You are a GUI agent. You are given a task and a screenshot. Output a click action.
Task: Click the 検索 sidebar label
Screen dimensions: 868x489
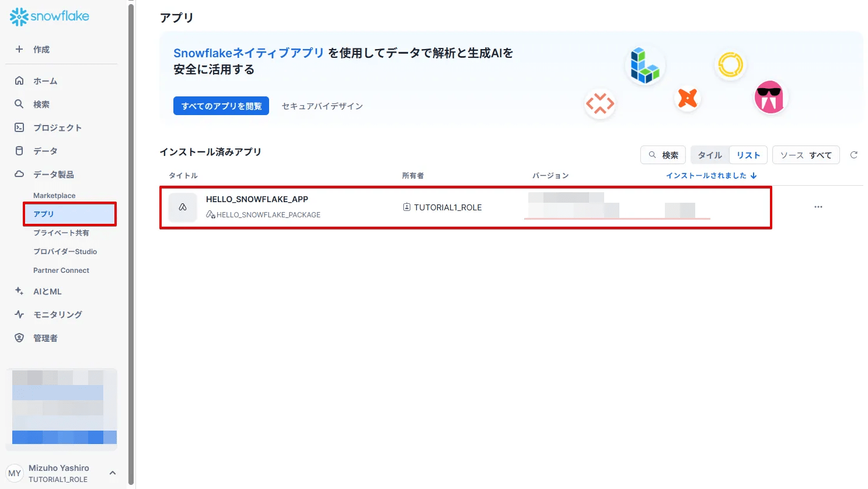(x=41, y=104)
